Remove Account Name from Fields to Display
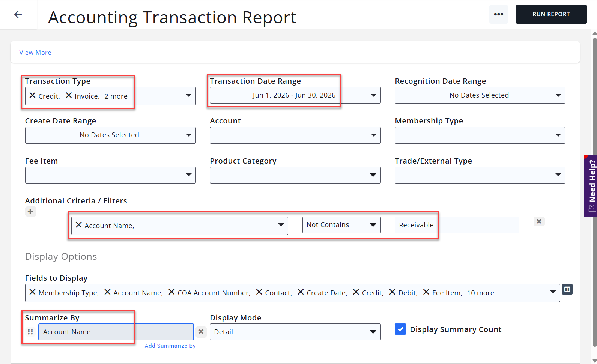The image size is (597, 364). tap(107, 292)
